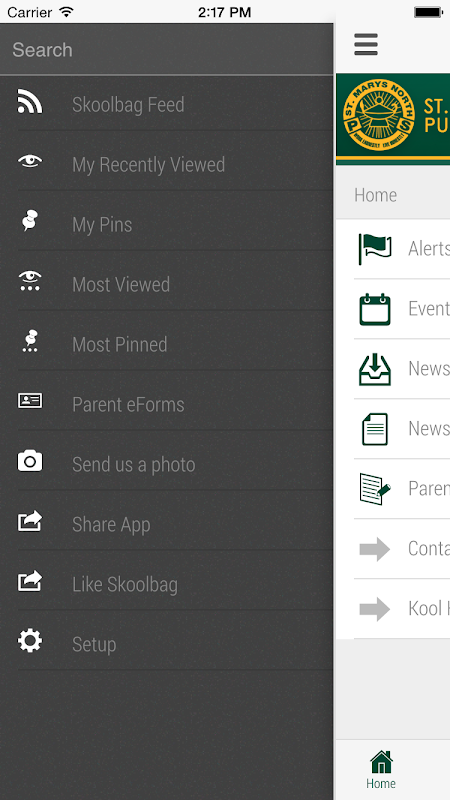Screen dimensions: 450x800
Task: Select the Kool arrow list entry
Action: coord(402,608)
